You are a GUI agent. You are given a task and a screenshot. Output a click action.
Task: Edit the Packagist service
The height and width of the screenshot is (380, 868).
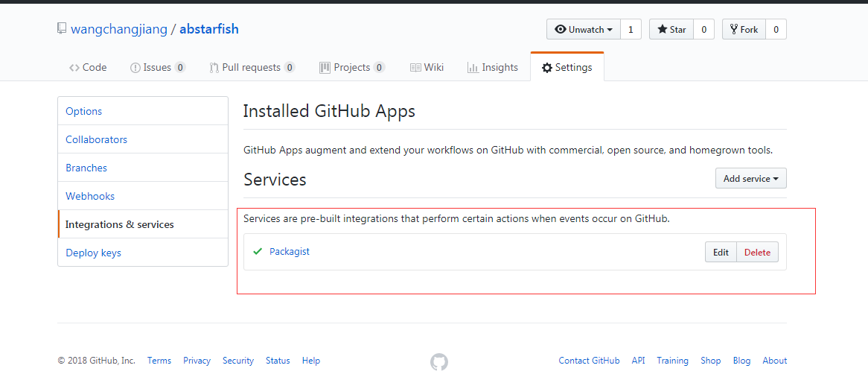click(721, 252)
